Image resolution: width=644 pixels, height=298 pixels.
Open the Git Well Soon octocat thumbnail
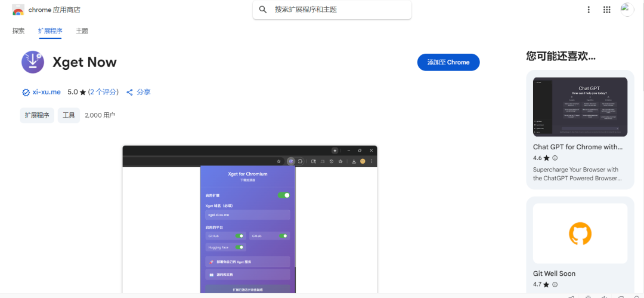pos(580,234)
